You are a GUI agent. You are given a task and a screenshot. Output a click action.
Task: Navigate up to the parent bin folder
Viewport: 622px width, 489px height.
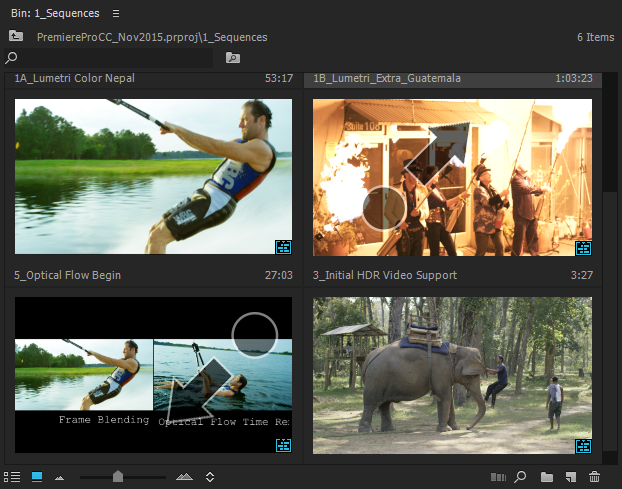[x=16, y=36]
